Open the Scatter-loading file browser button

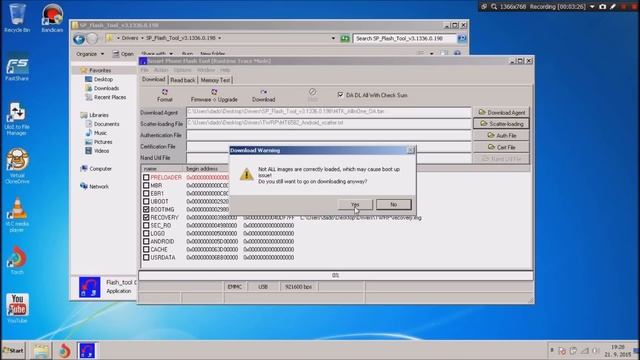tap(501, 124)
